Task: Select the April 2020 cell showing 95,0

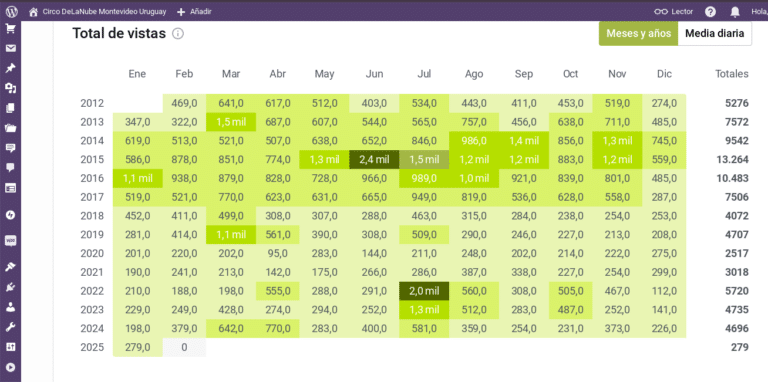Action: (x=278, y=253)
